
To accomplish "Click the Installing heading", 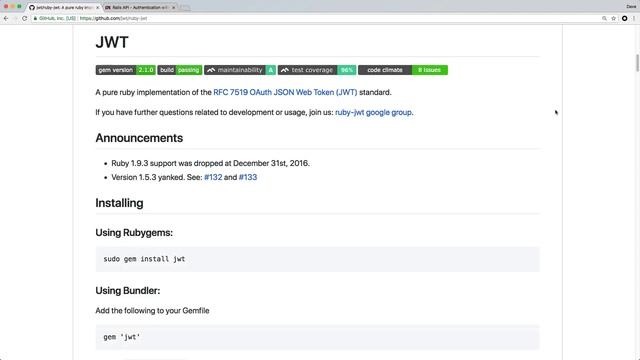I will [119, 203].
